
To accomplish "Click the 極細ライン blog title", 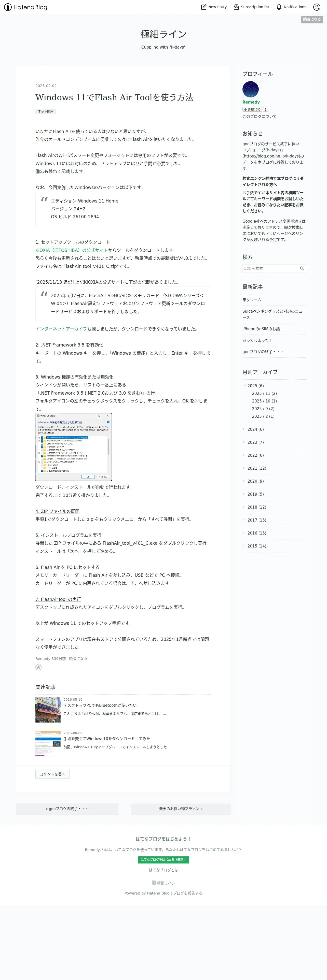I will tap(163, 34).
